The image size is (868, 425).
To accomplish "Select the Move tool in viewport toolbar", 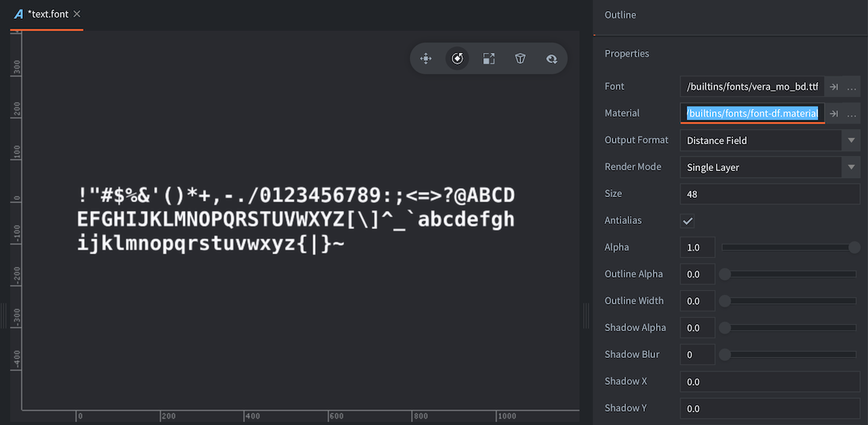I will [426, 58].
